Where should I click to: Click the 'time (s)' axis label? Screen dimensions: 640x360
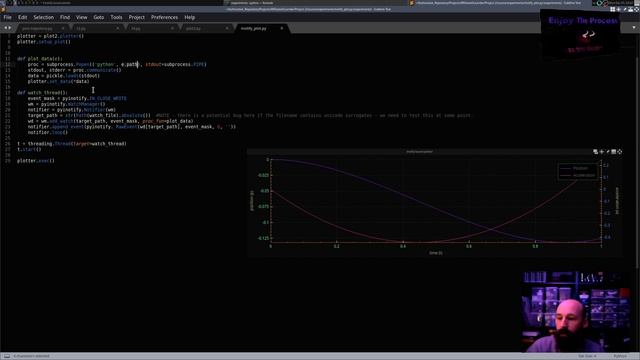[436, 253]
